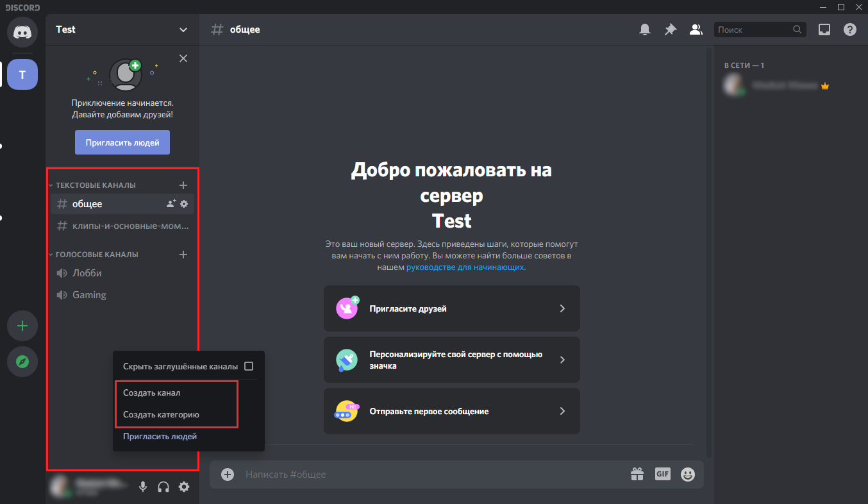This screenshot has height=504, width=868.
Task: Show pinned messages pin icon
Action: (671, 29)
